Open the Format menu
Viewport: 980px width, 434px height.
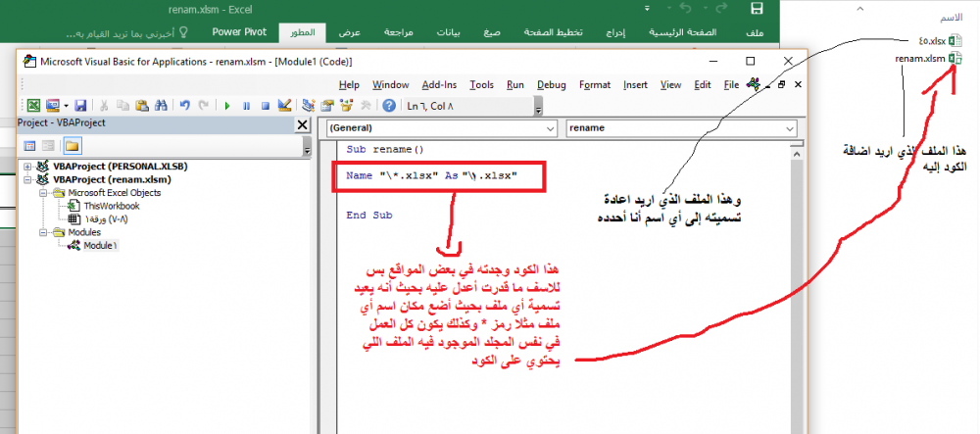(x=595, y=85)
